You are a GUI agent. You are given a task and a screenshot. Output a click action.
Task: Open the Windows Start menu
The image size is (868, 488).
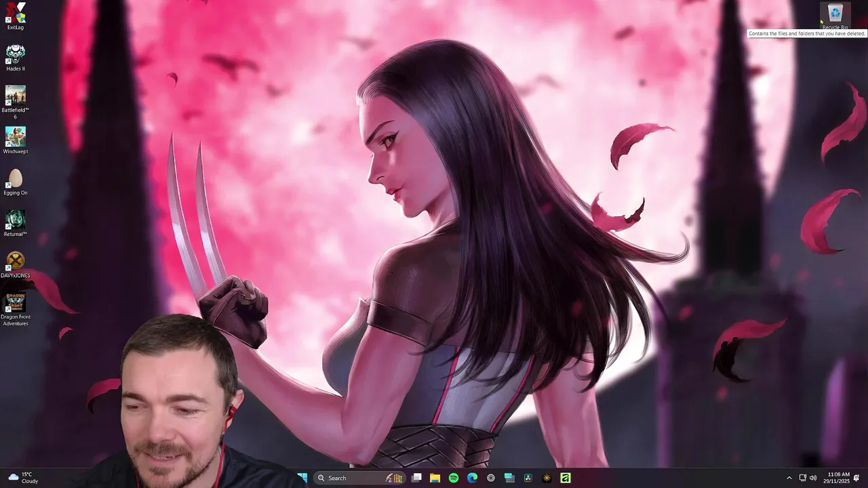(302, 478)
